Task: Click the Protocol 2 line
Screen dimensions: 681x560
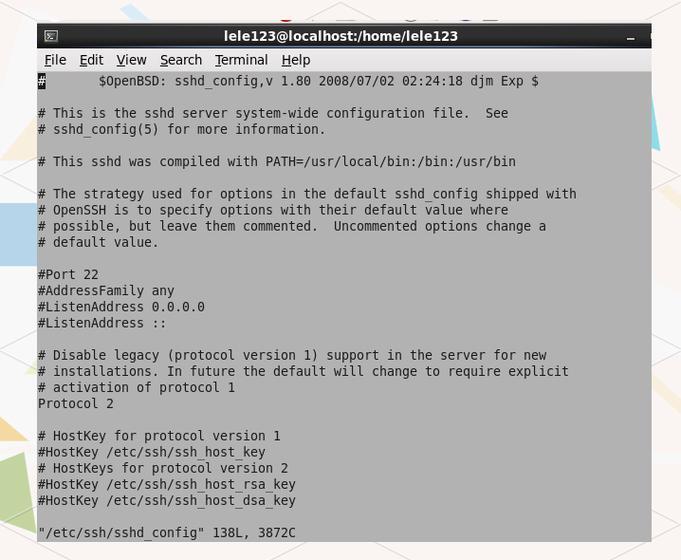Action: click(x=76, y=404)
